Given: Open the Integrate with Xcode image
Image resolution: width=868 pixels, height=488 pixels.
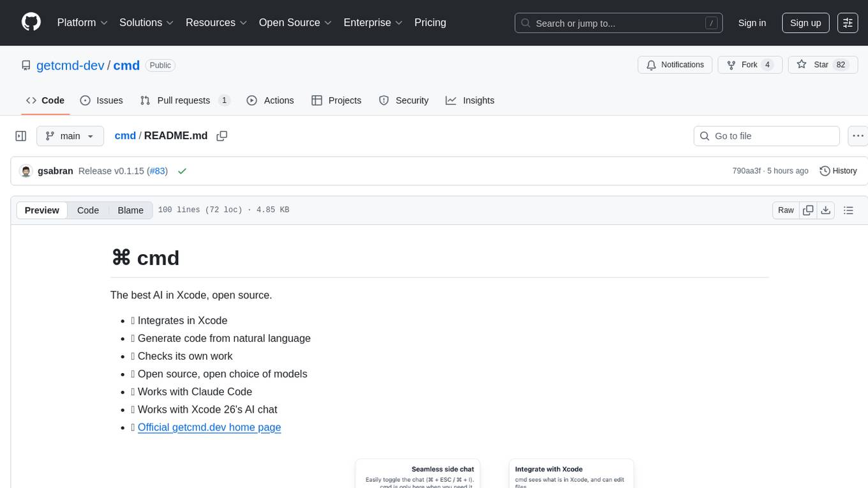Looking at the screenshot, I should click(x=571, y=473).
